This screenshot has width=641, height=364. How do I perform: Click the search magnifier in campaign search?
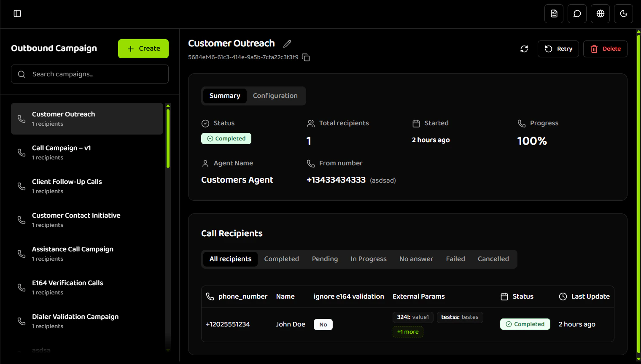22,74
